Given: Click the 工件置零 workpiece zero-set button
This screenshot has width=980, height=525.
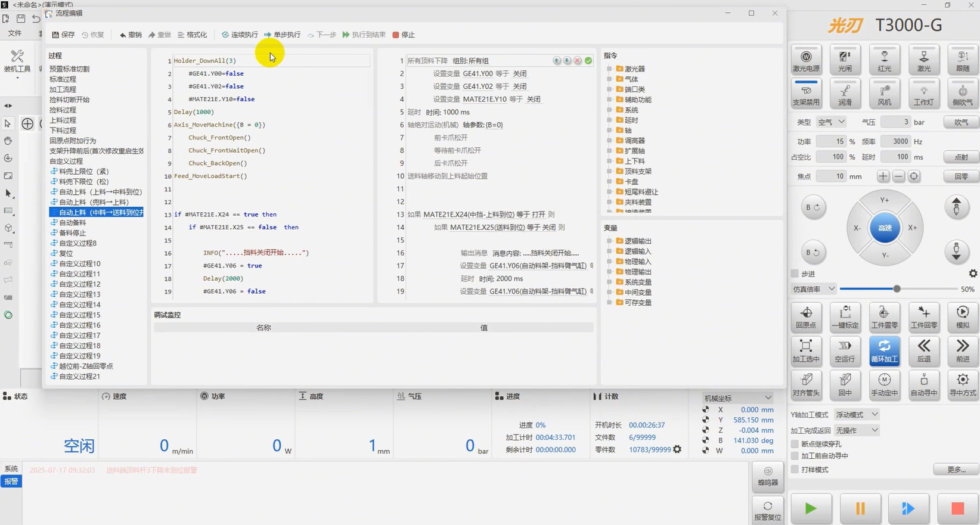Looking at the screenshot, I should click(884, 317).
